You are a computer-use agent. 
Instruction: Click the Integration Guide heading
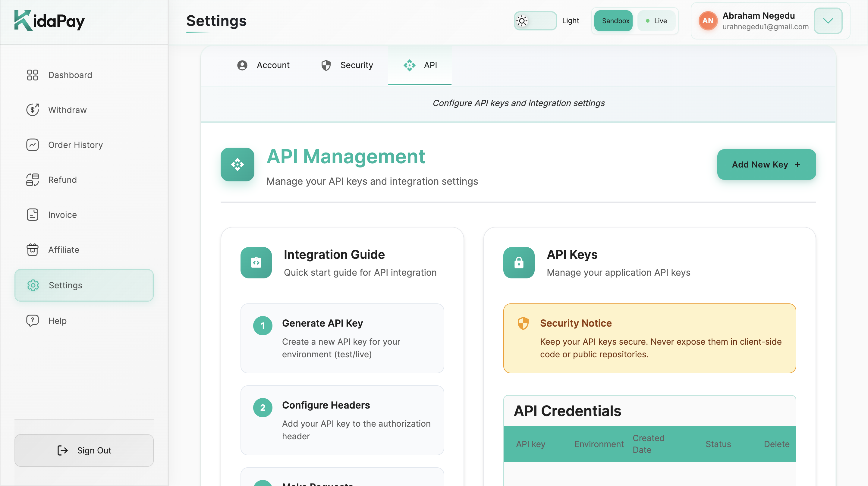[x=334, y=254]
